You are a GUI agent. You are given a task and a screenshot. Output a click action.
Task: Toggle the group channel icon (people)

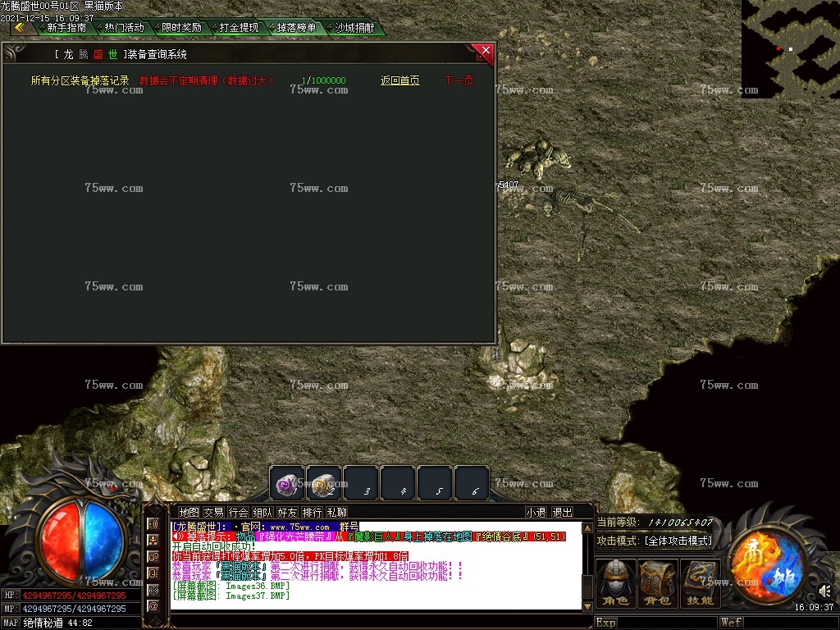[153, 541]
